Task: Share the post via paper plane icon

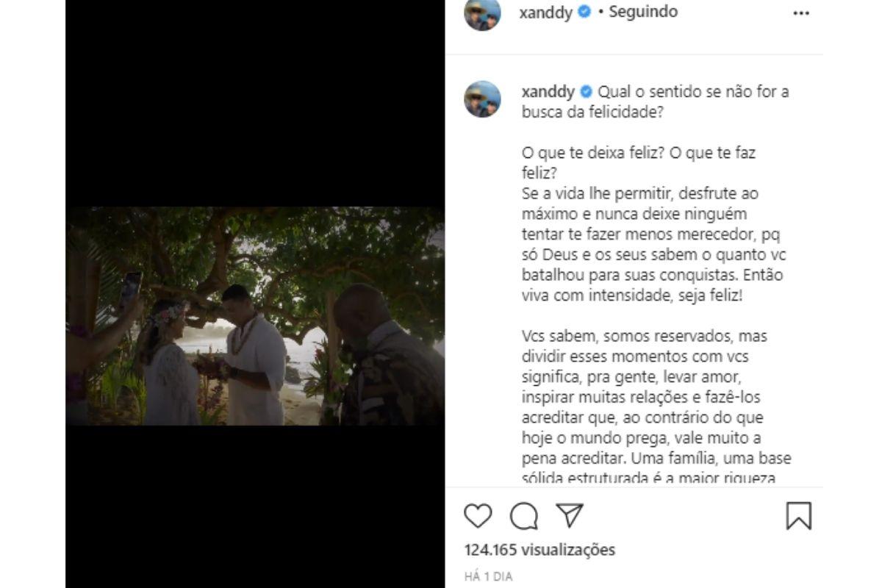Action: click(570, 515)
